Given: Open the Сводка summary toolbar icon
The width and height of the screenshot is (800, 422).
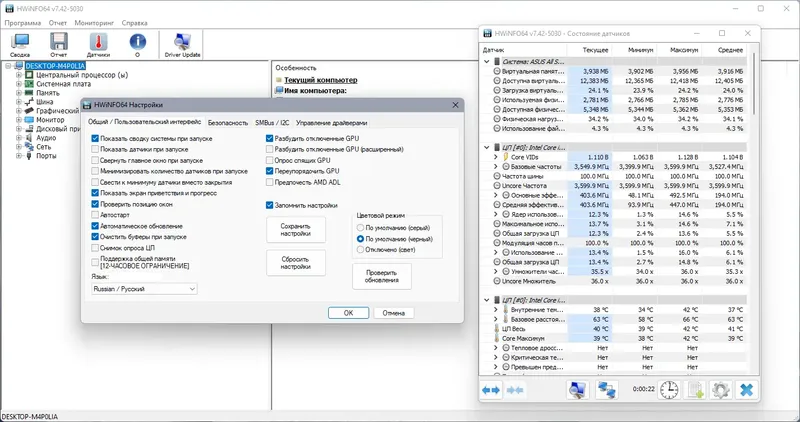Looking at the screenshot, I should [20, 44].
